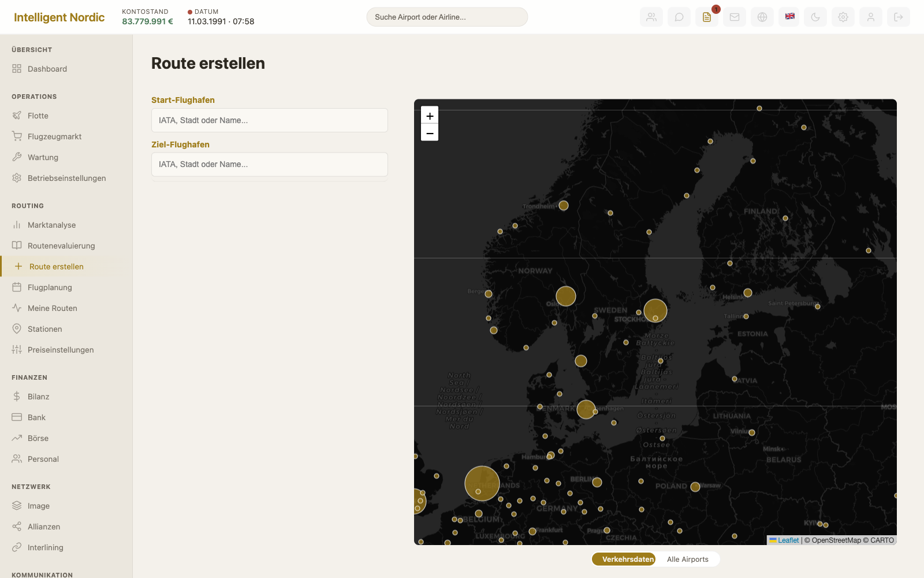Open settings gear icon in header
The height and width of the screenshot is (578, 924).
pos(843,17)
